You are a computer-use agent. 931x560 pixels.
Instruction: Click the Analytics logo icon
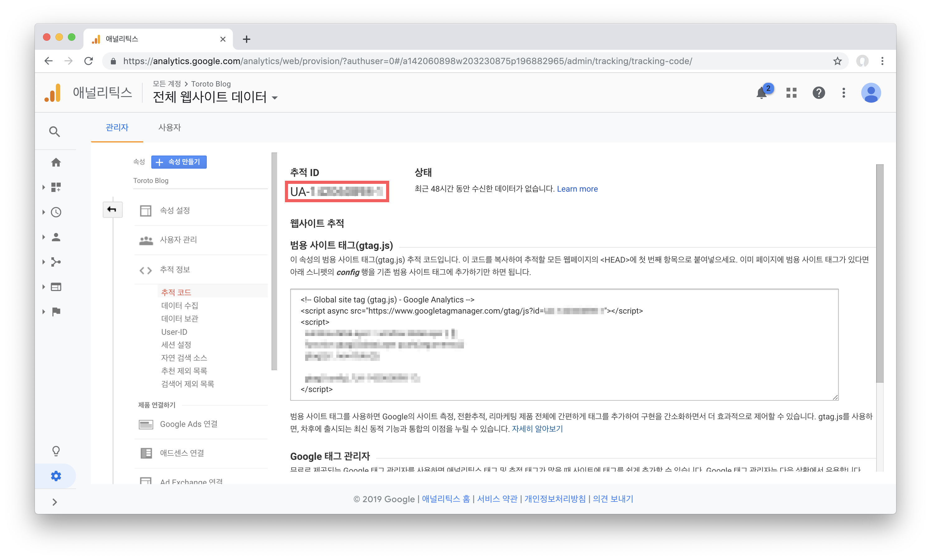pos(53,93)
